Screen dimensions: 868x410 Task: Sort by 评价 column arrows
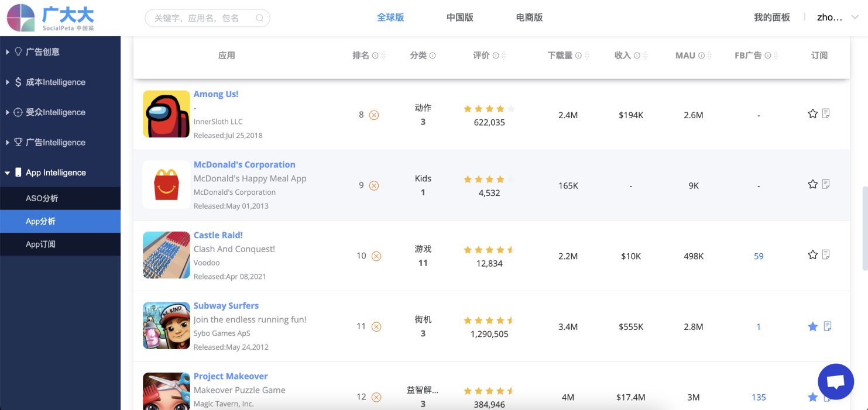[x=503, y=56]
